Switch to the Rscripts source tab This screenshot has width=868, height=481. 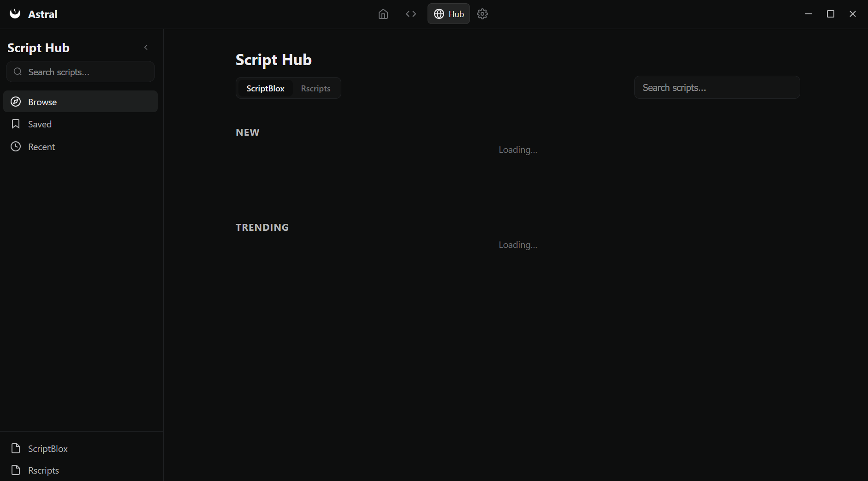(x=316, y=88)
